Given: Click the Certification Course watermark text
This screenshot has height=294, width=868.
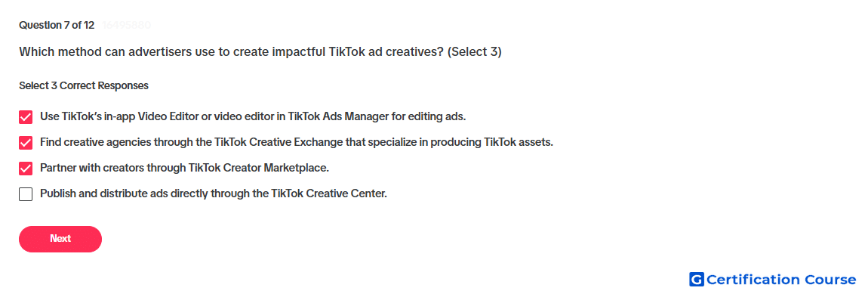Looking at the screenshot, I should pos(782,279).
